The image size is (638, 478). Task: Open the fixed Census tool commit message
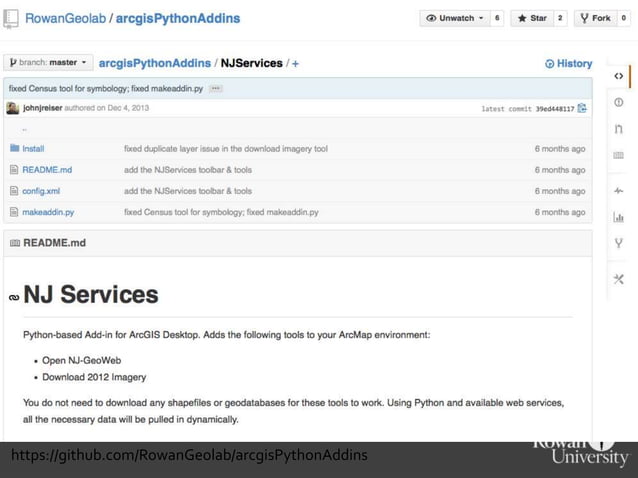[x=106, y=88]
